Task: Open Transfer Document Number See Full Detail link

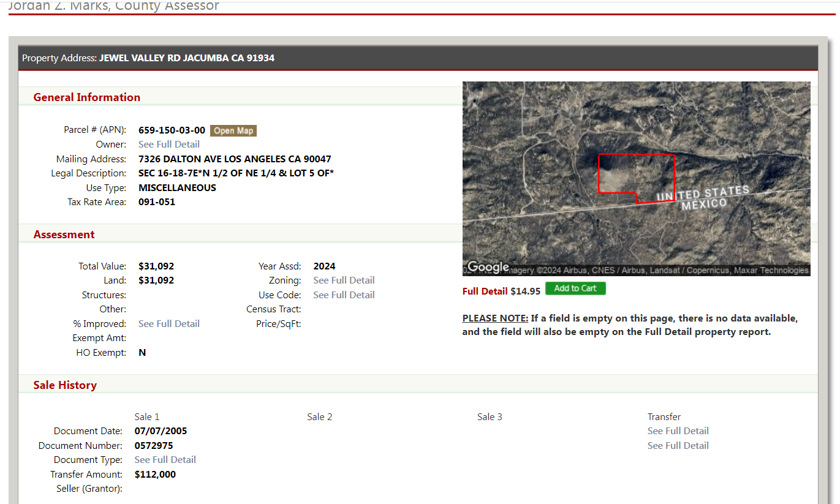Action: 678,446
